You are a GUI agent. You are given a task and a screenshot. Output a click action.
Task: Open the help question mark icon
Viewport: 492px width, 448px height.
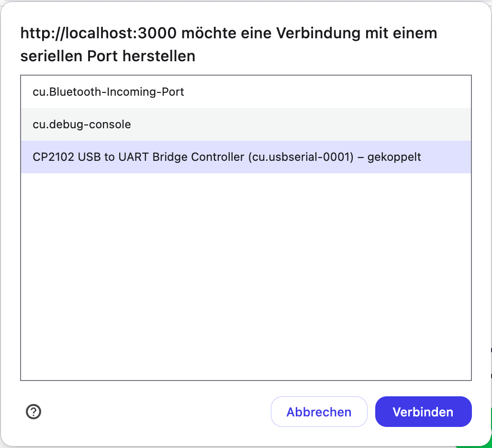click(x=33, y=411)
